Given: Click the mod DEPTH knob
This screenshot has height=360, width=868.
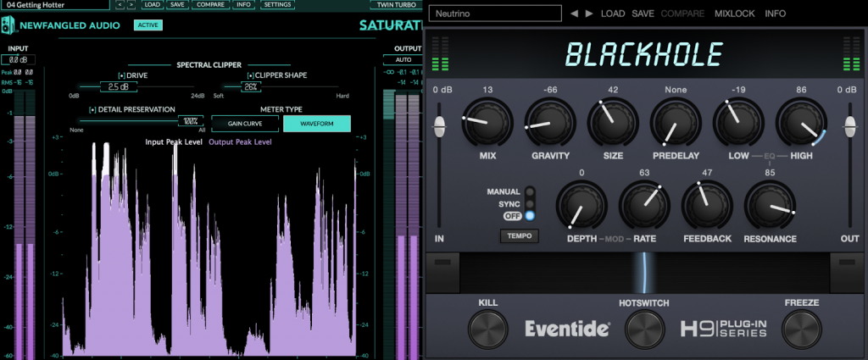Looking at the screenshot, I should (581, 206).
